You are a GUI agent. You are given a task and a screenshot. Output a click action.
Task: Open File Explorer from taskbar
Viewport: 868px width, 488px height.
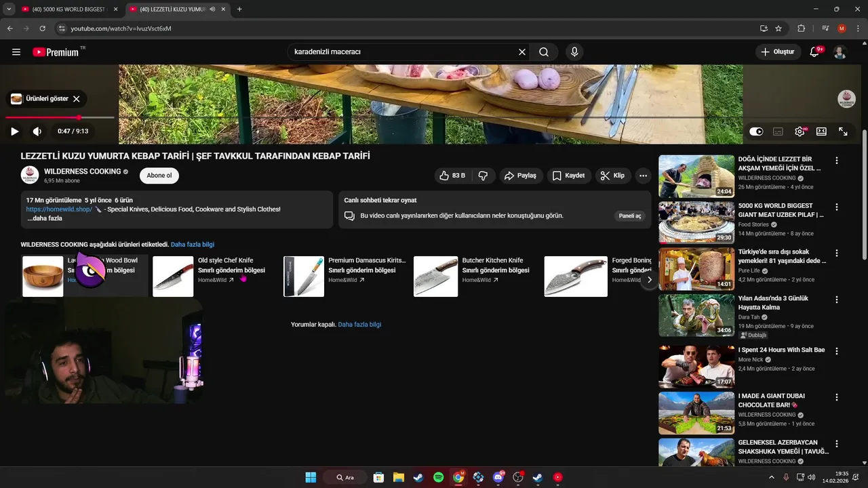pos(399,477)
